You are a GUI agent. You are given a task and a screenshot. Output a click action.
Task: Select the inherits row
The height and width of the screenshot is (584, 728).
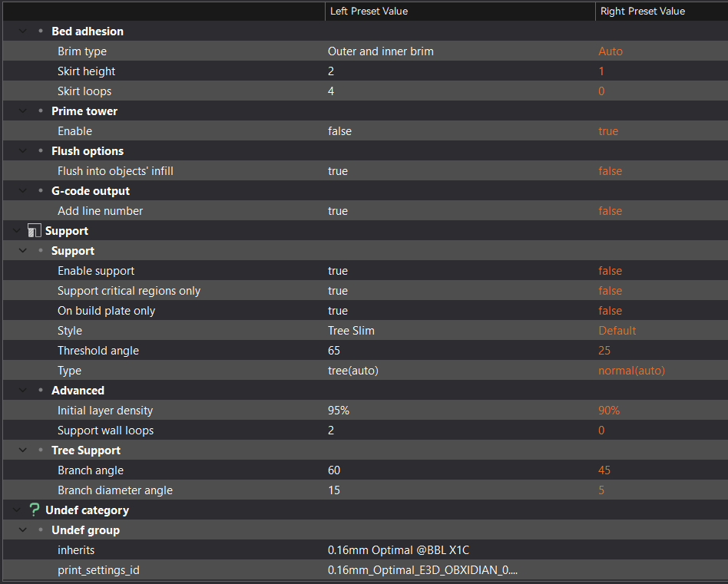click(366, 549)
